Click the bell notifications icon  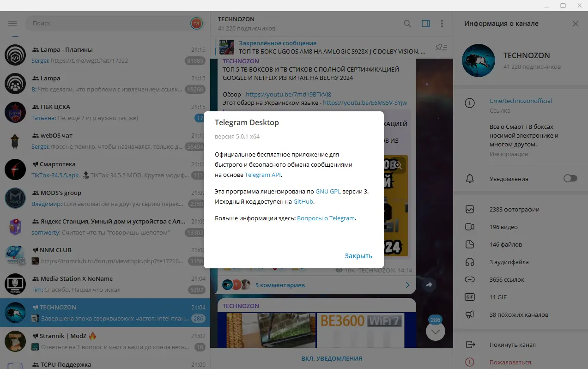point(470,178)
